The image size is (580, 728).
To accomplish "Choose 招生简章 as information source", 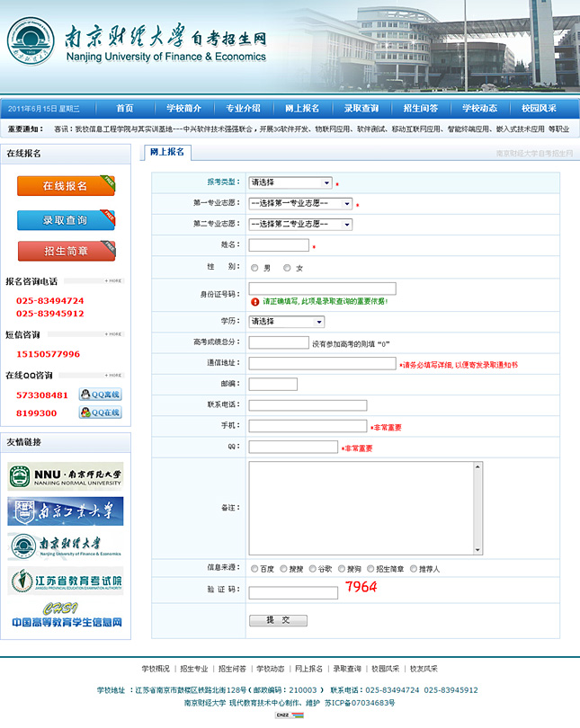I will [x=370, y=569].
